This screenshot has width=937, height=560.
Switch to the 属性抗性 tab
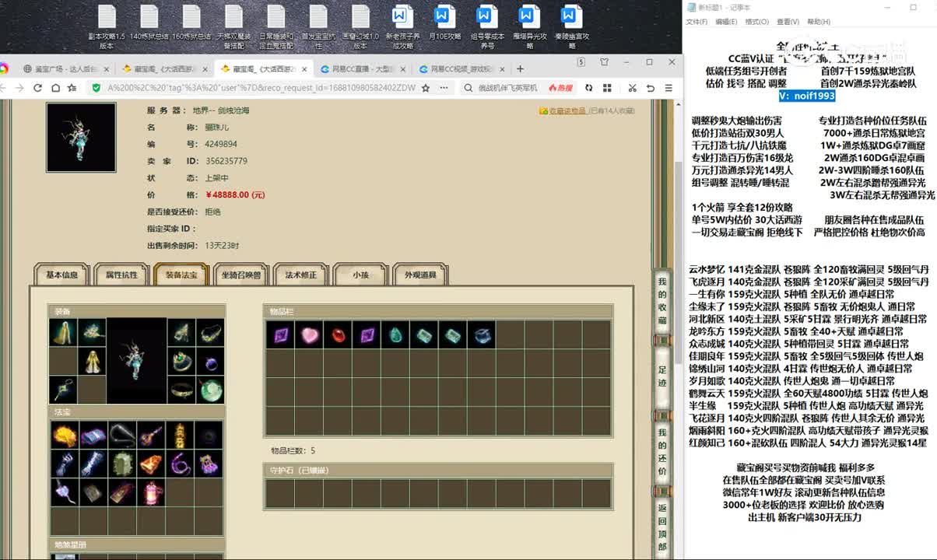pyautogui.click(x=121, y=275)
